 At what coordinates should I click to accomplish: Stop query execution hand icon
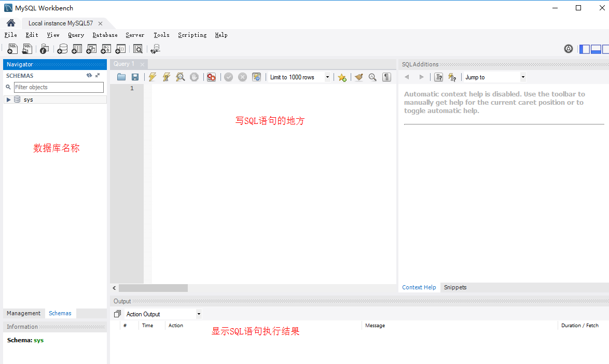tap(194, 77)
